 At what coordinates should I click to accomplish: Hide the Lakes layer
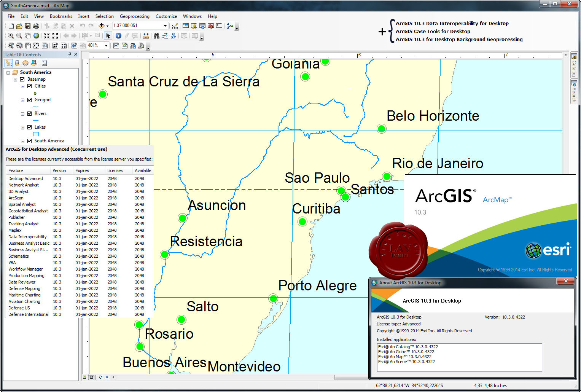pyautogui.click(x=29, y=127)
